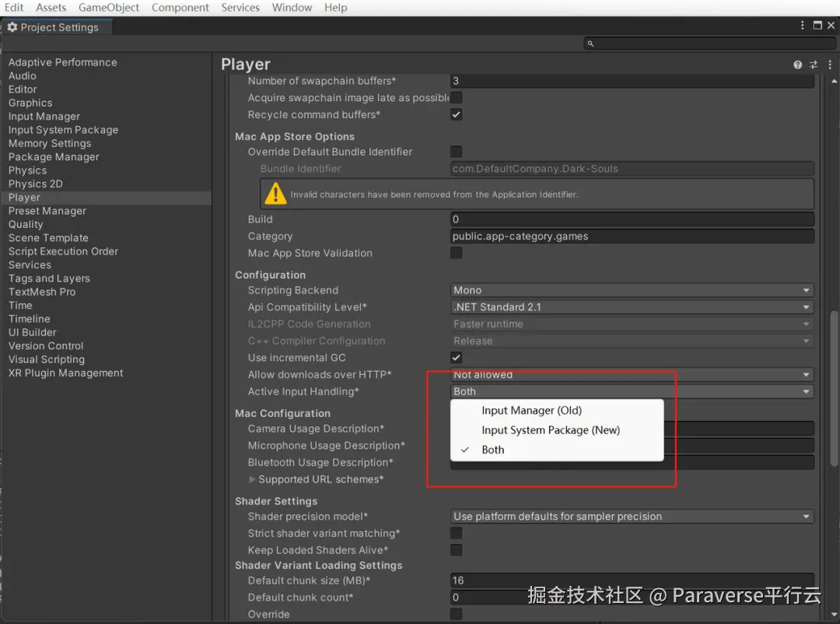Choose Input Manager (Old) option
840x624 pixels.
557,411
